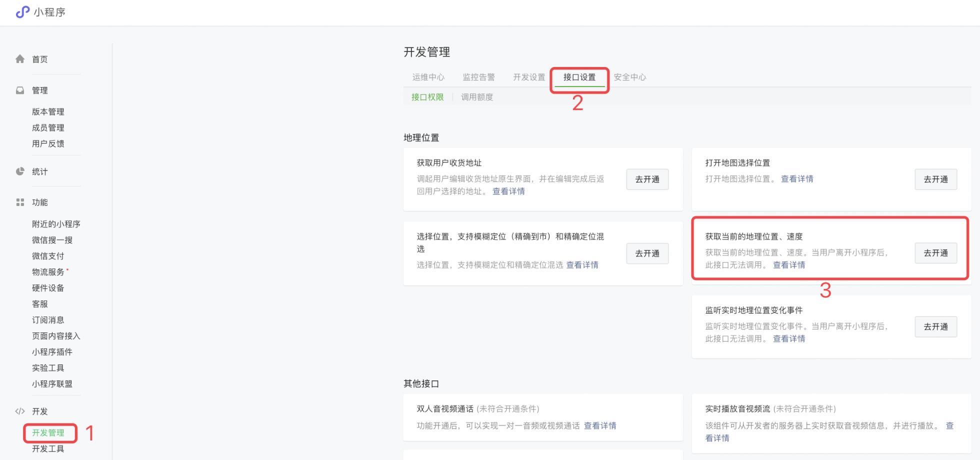Screen dimensions: 980x460
Task: Open 实验工具 in the sidebar
Action: pyautogui.click(x=48, y=368)
